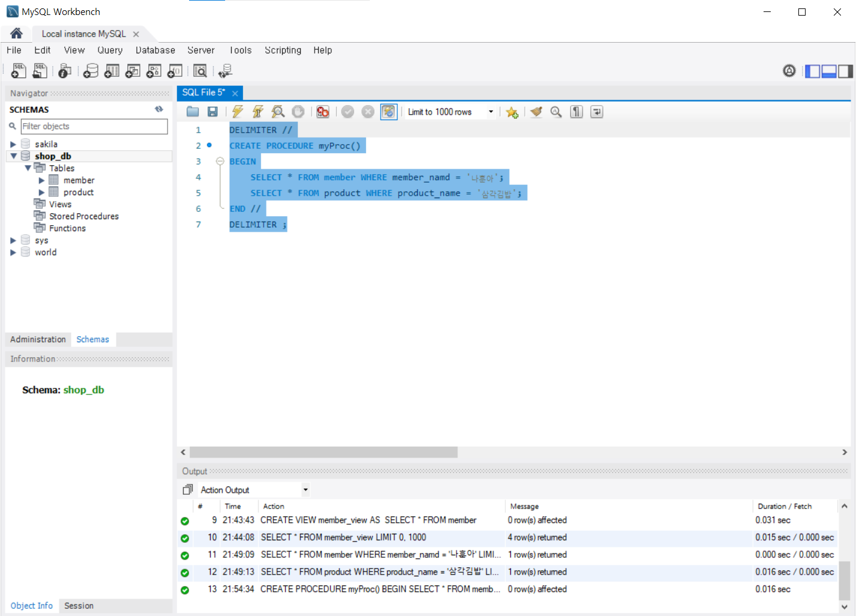Save the script to a file
856x616 pixels.
click(x=212, y=112)
